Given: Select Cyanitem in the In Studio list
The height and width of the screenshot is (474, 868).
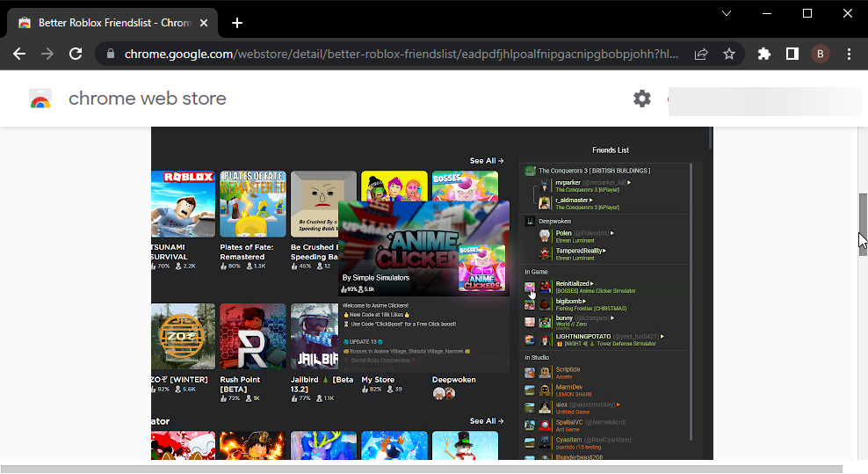Looking at the screenshot, I should pyautogui.click(x=569, y=440).
